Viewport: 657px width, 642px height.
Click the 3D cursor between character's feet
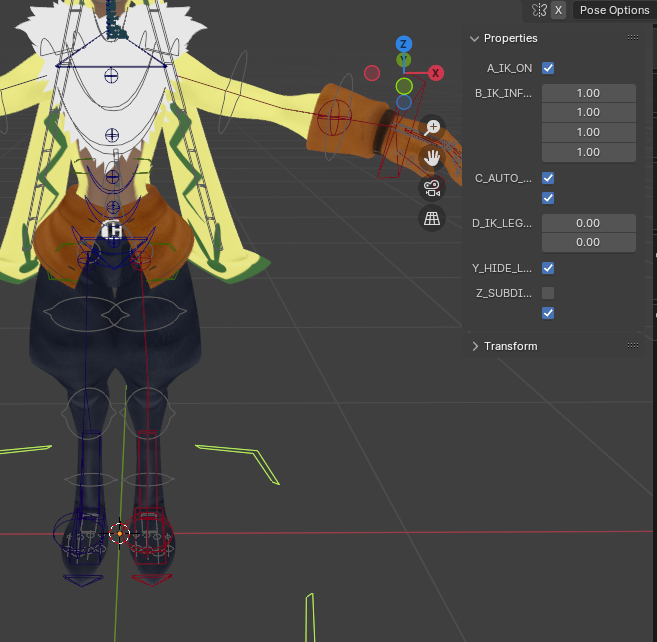119,533
